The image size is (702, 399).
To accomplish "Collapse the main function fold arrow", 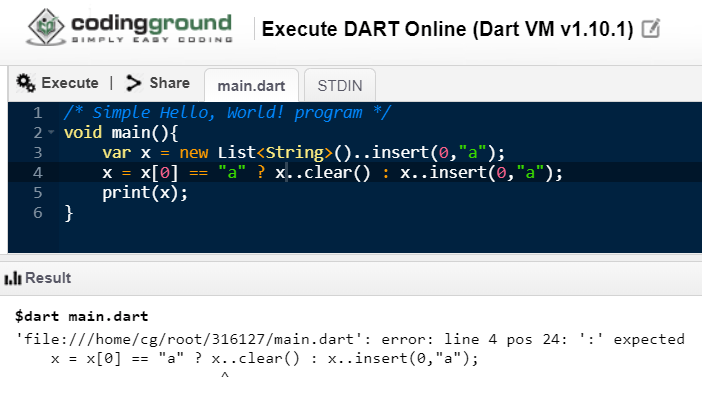I will (x=51, y=132).
